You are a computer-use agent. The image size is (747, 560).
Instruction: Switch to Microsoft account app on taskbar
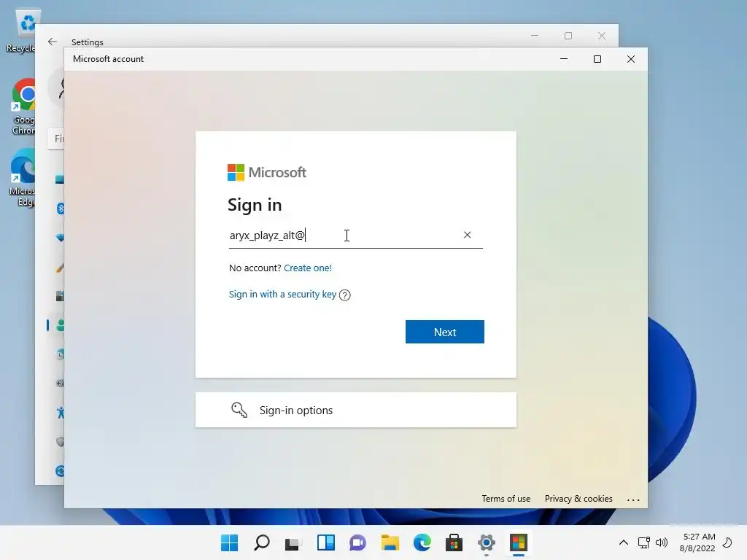519,542
